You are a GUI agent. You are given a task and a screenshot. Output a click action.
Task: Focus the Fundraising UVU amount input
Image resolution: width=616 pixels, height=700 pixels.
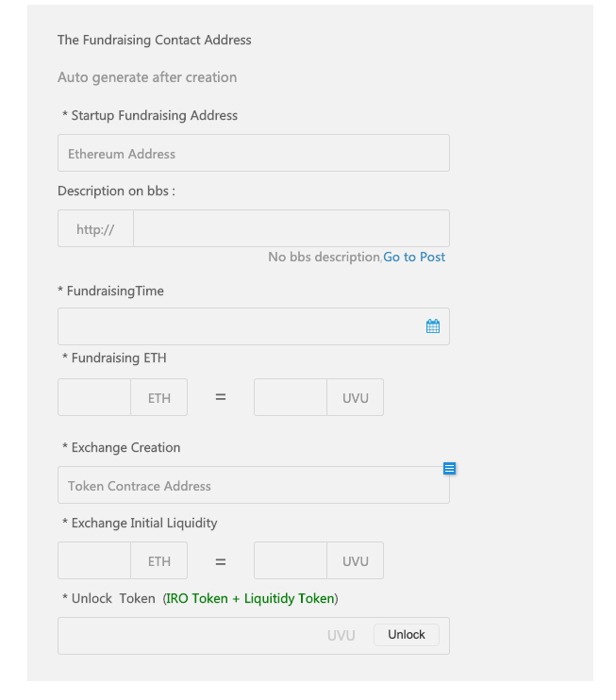click(291, 397)
